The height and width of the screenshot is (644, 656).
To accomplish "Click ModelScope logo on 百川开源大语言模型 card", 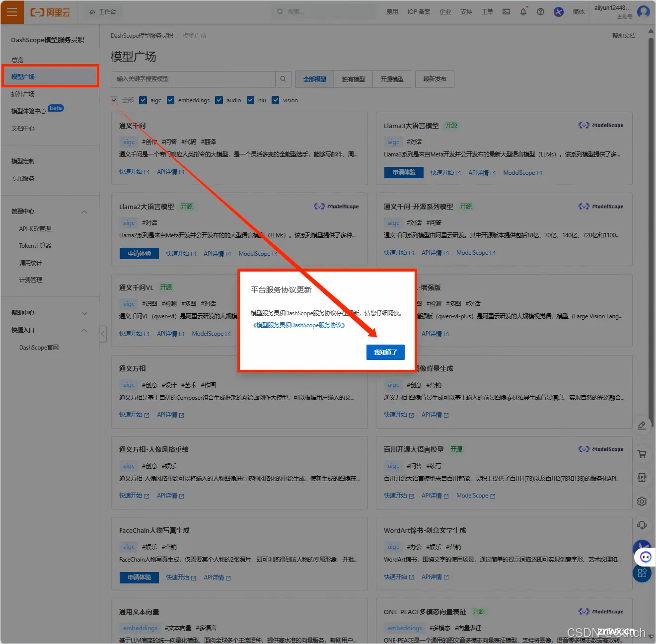I will click(601, 449).
